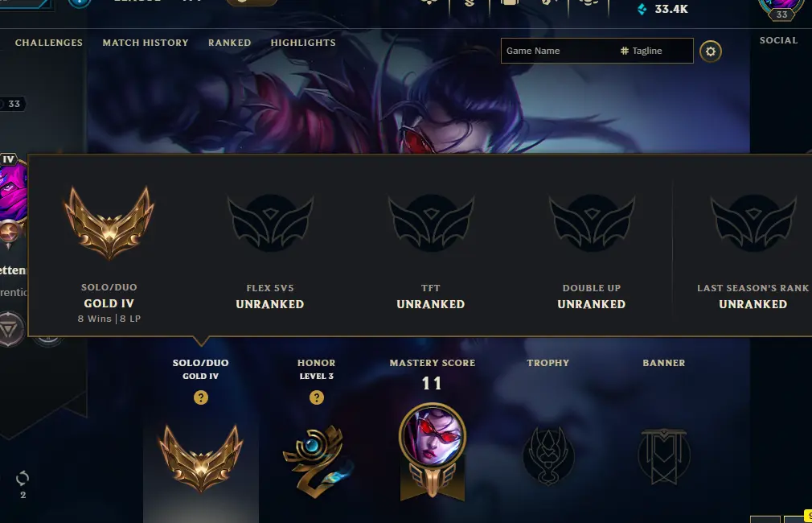This screenshot has height=523, width=812.
Task: Select the Flex 5v5 unranked emblem
Action: (270, 223)
